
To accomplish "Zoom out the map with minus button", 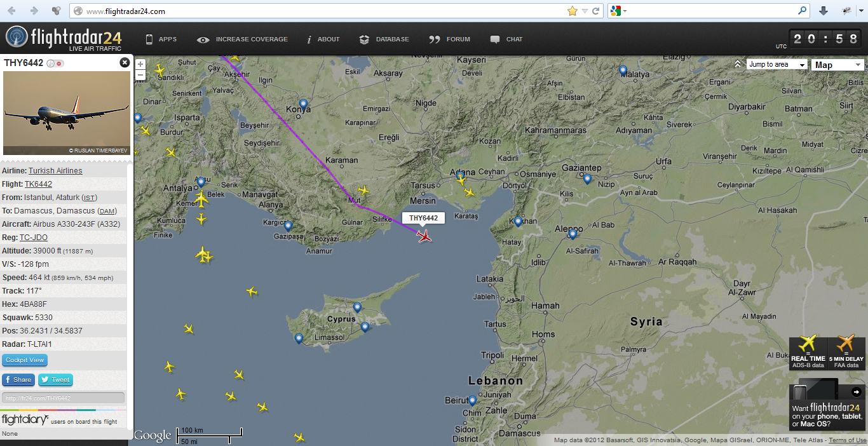I will click(x=140, y=74).
